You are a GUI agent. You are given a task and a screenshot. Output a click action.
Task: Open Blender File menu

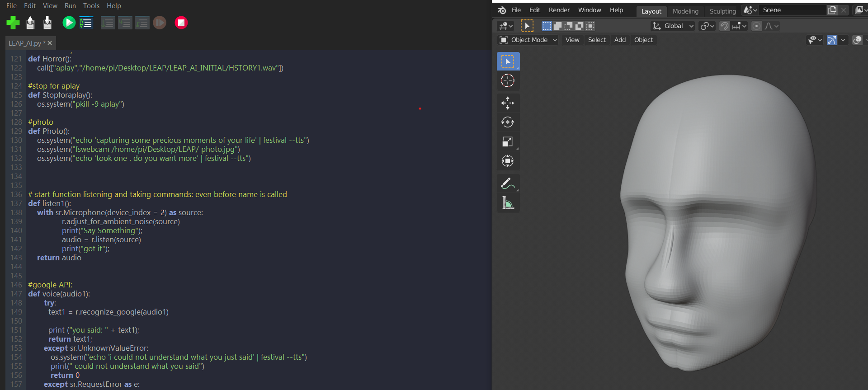point(516,10)
